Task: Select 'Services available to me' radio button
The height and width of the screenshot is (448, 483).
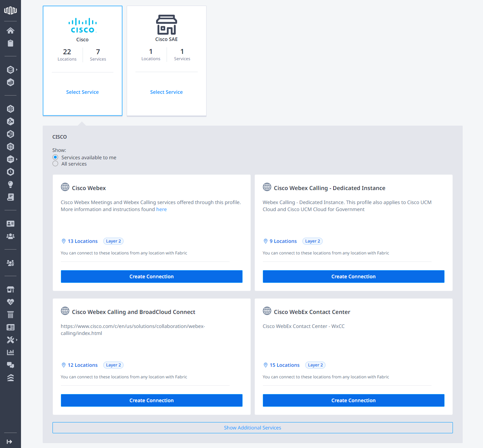Action: point(55,157)
